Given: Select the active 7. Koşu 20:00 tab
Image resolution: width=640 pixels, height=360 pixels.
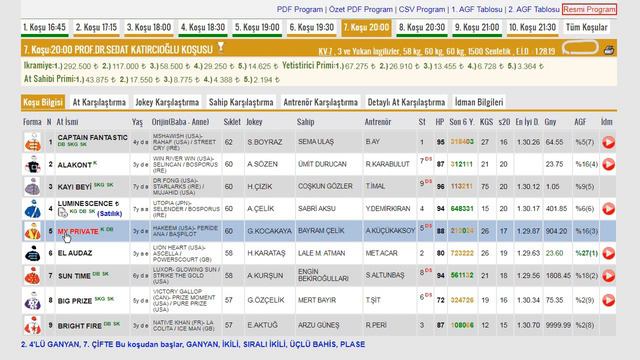Looking at the screenshot, I should 367,27.
